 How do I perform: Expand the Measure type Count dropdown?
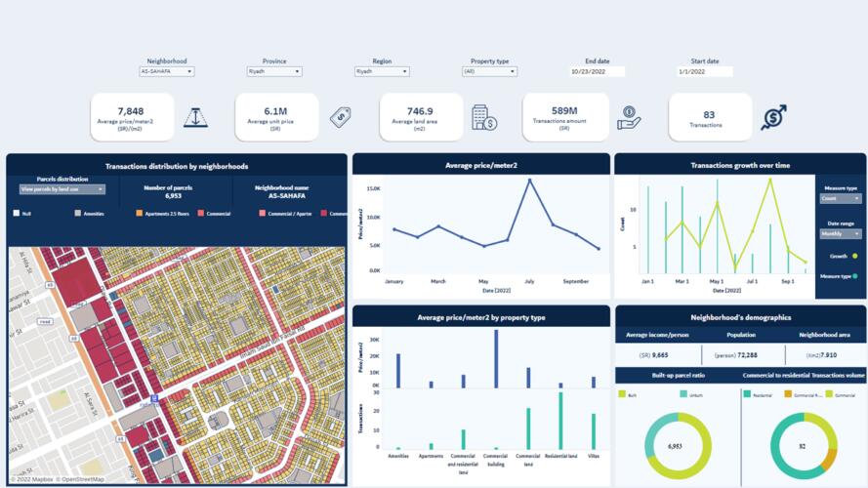point(840,198)
